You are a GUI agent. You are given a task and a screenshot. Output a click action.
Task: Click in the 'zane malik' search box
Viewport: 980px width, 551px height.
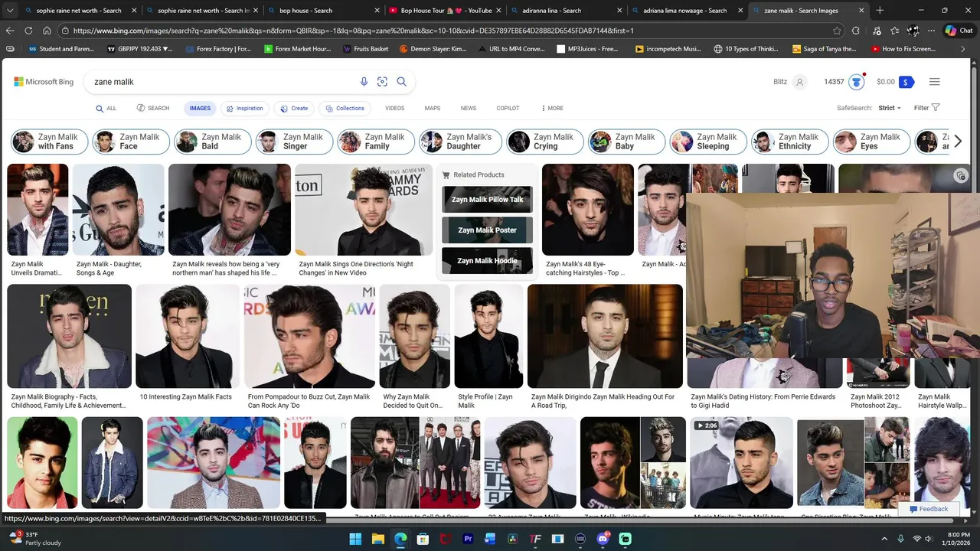point(222,82)
